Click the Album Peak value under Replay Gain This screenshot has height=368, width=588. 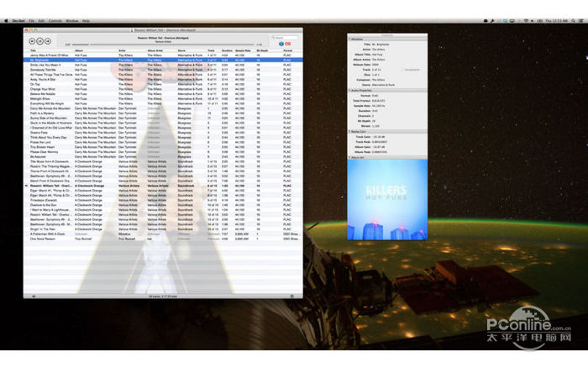pos(380,152)
